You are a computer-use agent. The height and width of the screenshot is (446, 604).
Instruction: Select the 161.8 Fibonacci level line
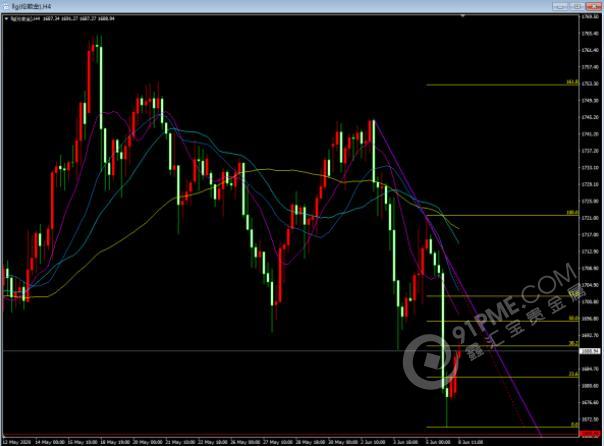coord(500,85)
